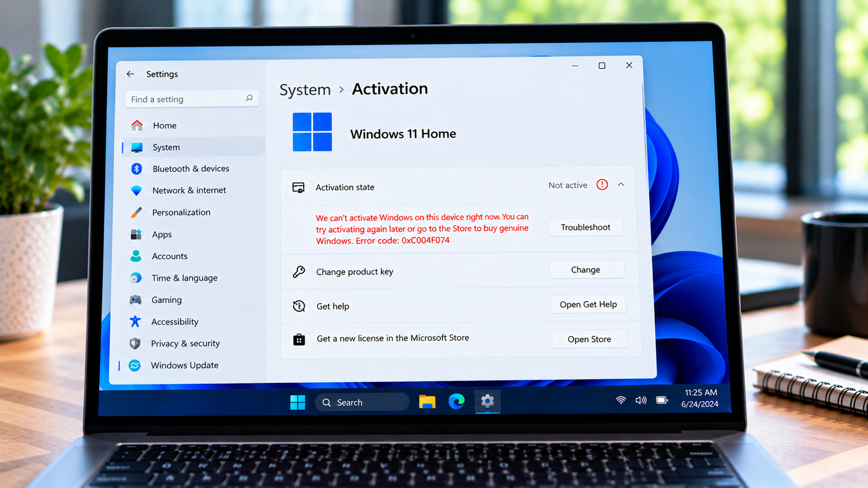Click Open Store for a new license
This screenshot has height=488, width=868.
coord(590,339)
